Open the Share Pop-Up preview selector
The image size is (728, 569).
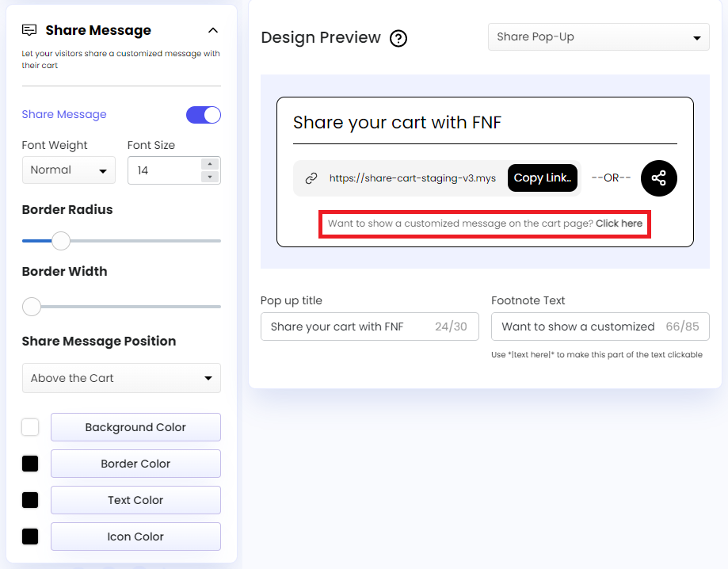point(598,36)
